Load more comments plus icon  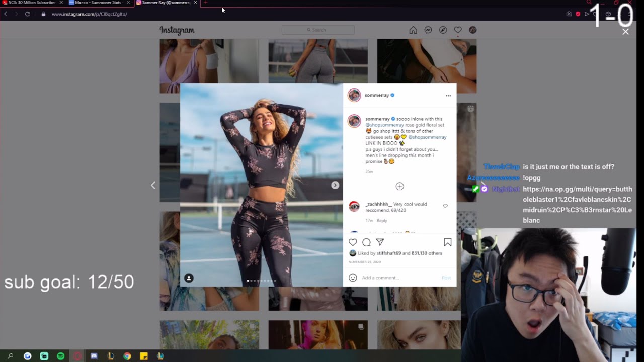[399, 186]
